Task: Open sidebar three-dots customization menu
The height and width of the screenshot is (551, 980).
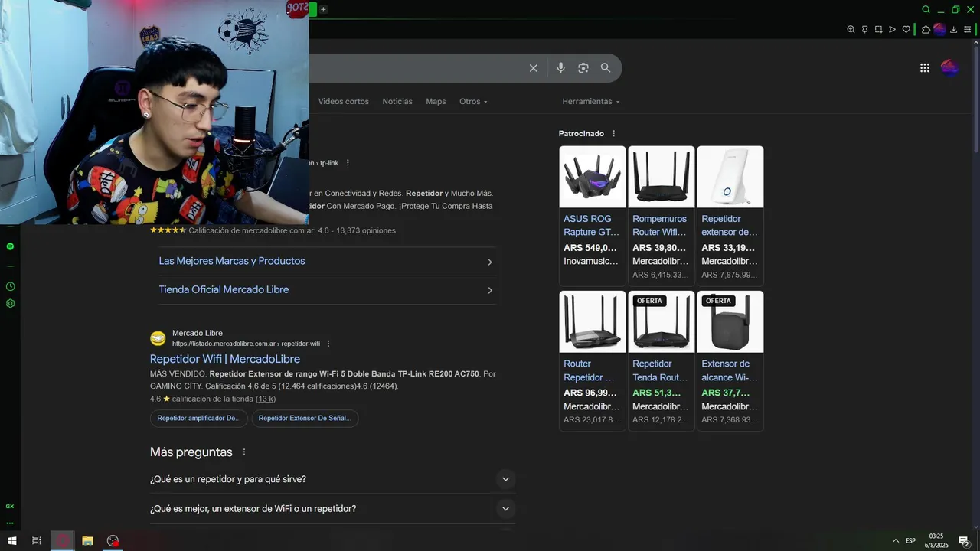Action: 10,523
